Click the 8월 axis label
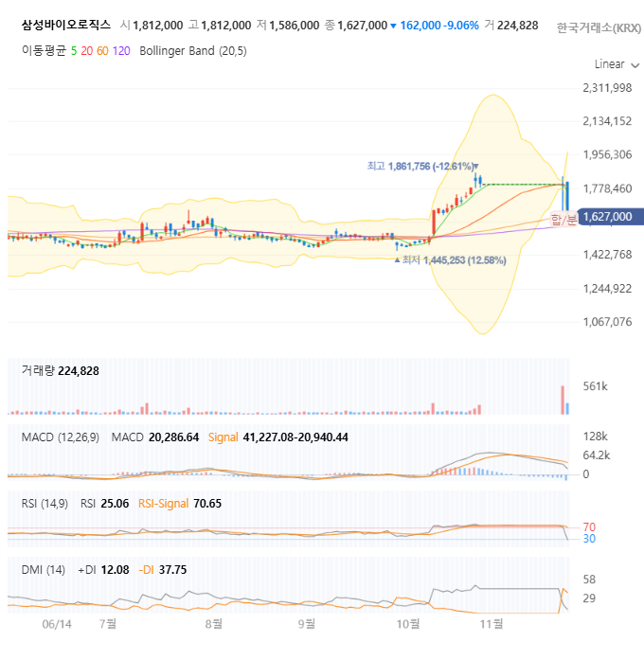644x660 pixels. [214, 624]
